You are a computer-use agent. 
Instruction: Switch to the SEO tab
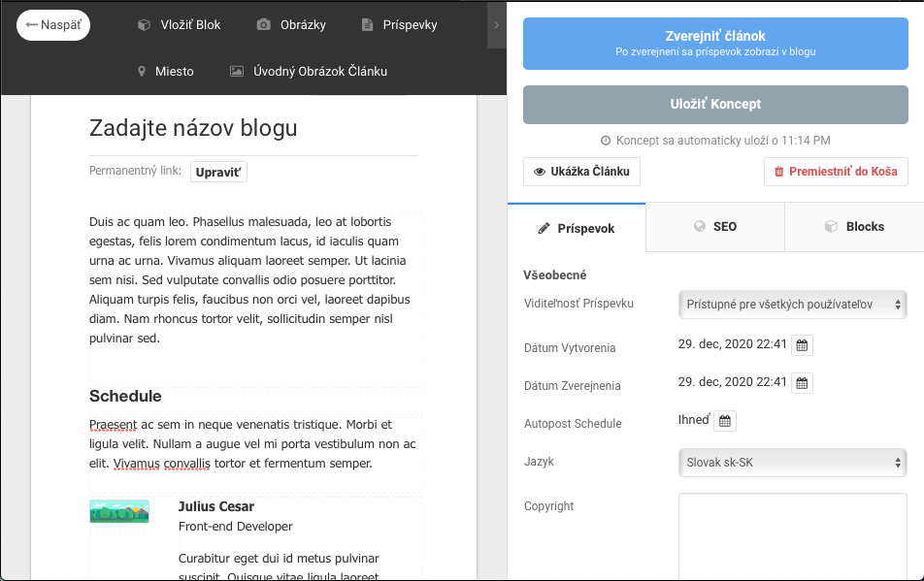click(715, 227)
